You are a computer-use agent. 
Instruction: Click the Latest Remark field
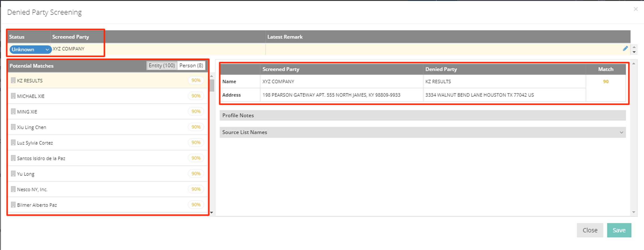coord(443,49)
